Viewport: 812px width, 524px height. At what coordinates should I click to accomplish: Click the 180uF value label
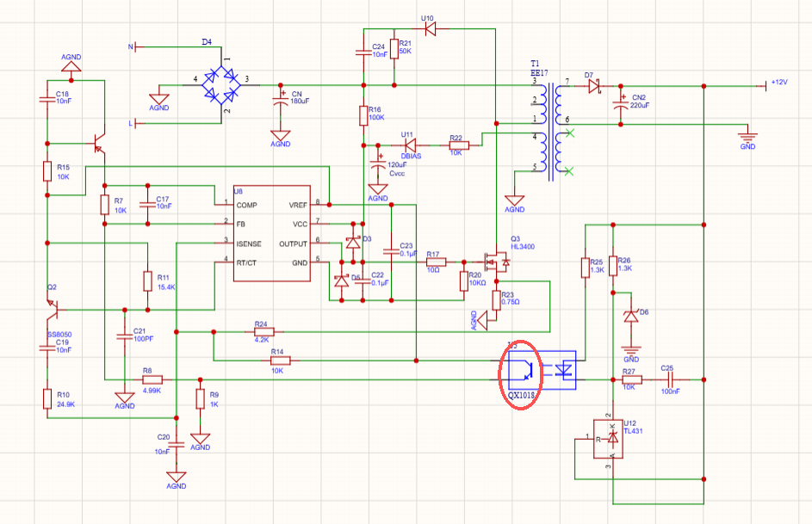[x=300, y=102]
